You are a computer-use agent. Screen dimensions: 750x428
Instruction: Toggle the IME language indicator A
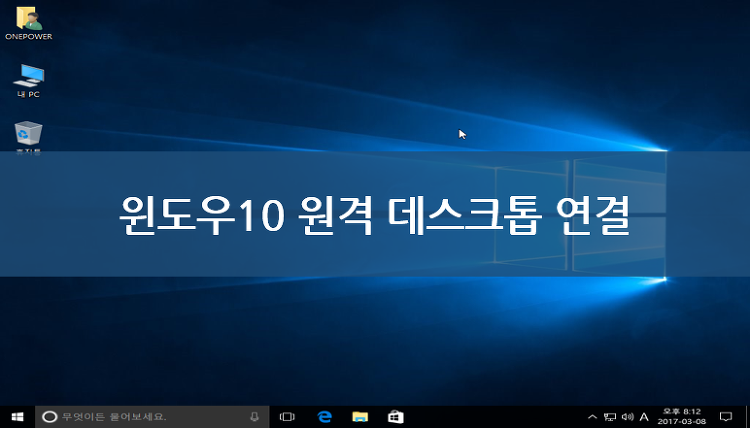click(644, 417)
